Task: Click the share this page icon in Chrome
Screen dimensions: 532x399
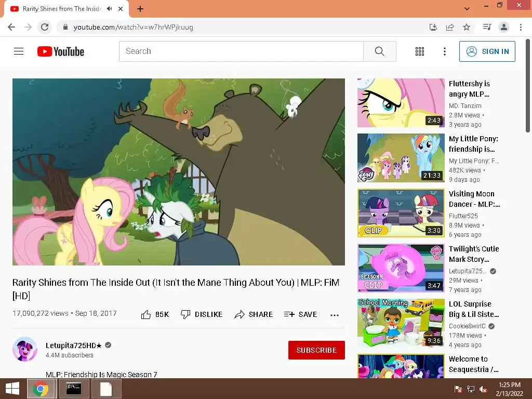Action: (x=450, y=27)
